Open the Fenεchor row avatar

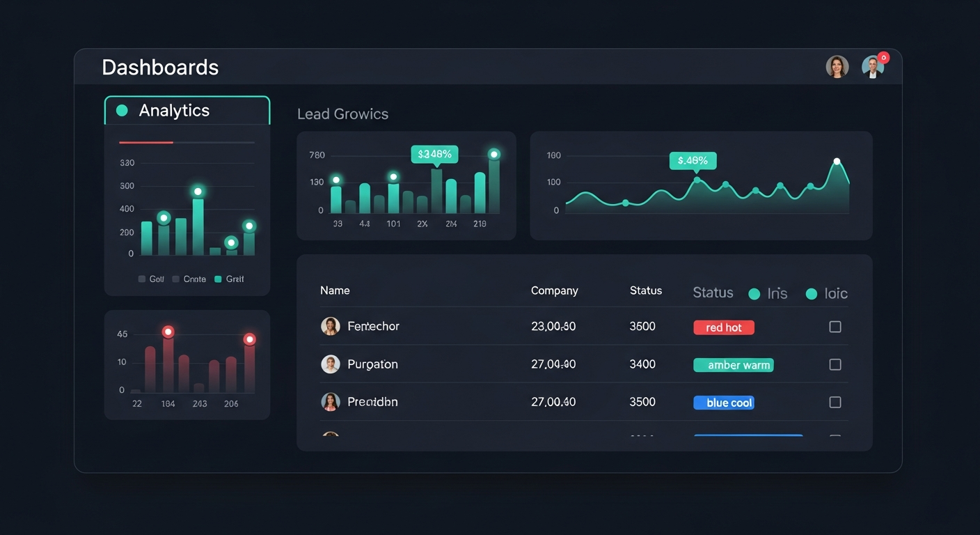(x=331, y=326)
